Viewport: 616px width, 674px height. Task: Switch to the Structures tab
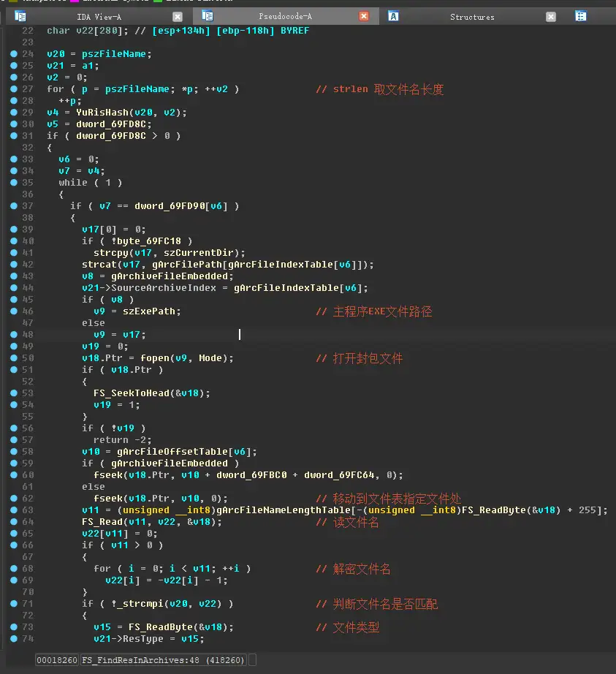tap(471, 17)
